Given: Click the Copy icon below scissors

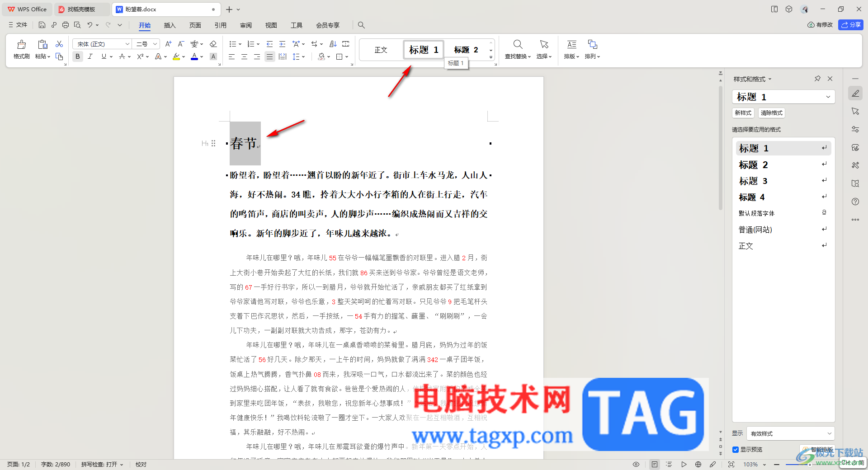Looking at the screenshot, I should 59,56.
